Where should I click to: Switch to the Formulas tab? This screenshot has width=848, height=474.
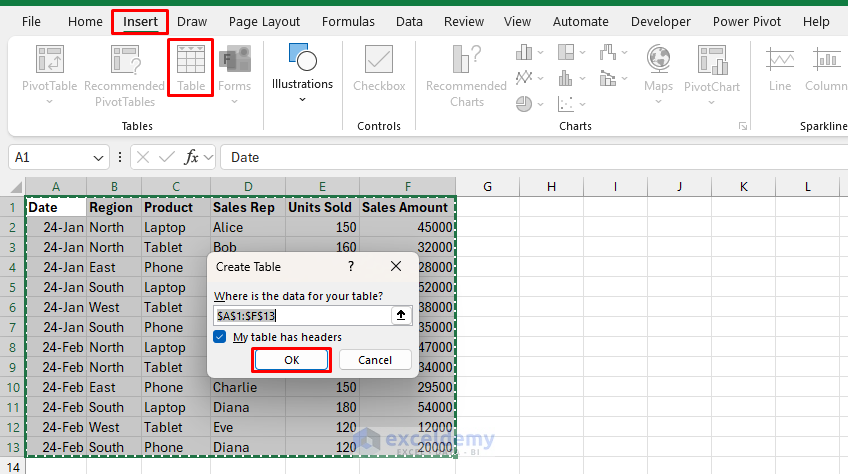(x=348, y=22)
